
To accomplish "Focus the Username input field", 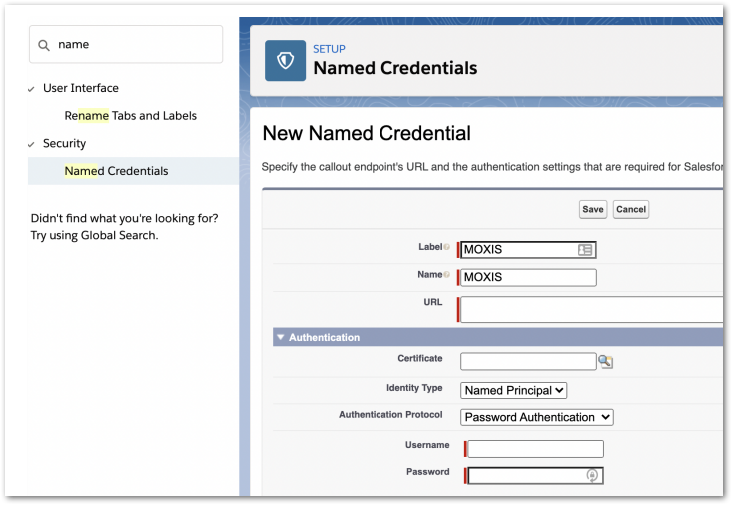I will (x=535, y=449).
